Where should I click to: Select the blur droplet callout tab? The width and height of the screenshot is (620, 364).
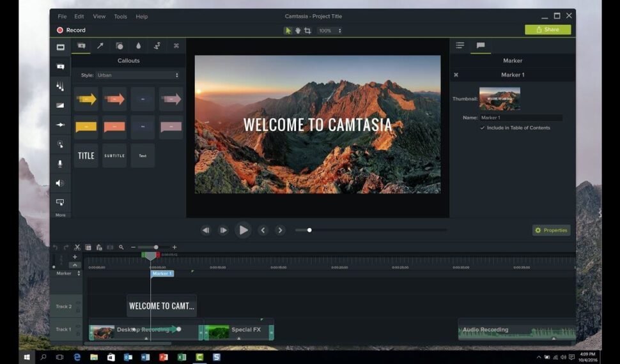(x=138, y=46)
